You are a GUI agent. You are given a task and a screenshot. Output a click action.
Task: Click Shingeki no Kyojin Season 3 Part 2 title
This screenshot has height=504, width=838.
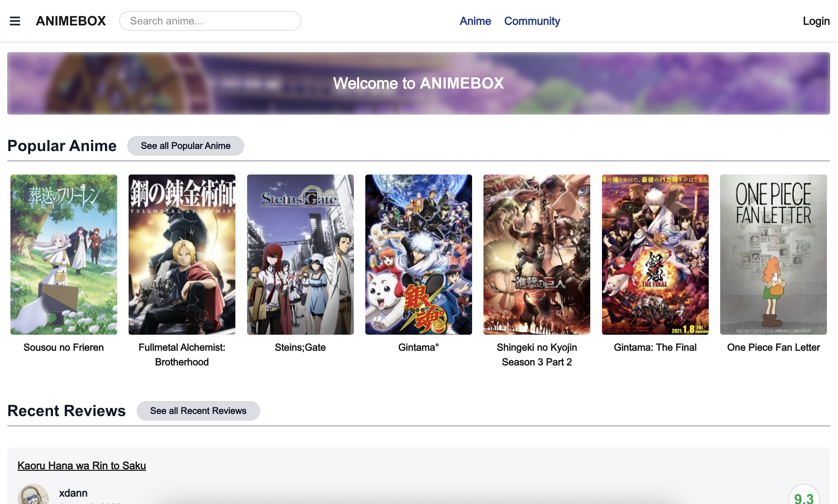pos(537,355)
